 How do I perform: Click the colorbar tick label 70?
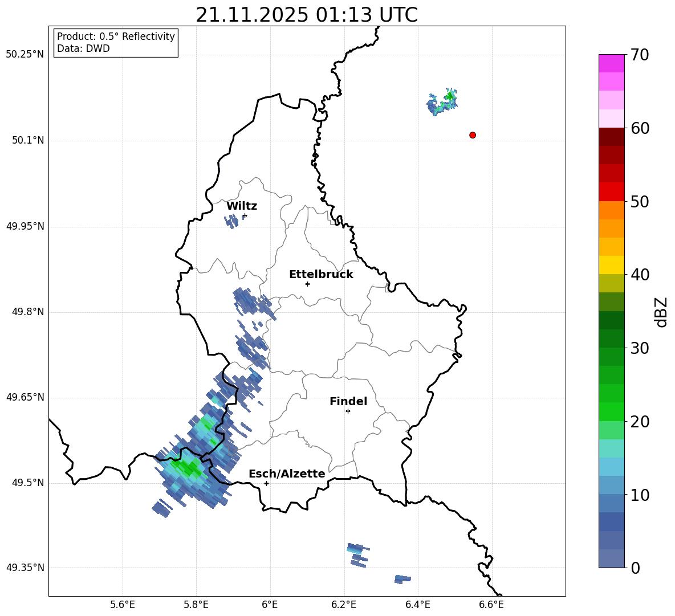pos(640,55)
